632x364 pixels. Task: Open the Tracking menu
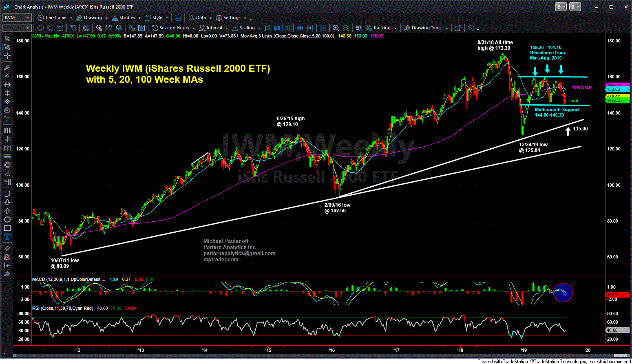pyautogui.click(x=381, y=28)
